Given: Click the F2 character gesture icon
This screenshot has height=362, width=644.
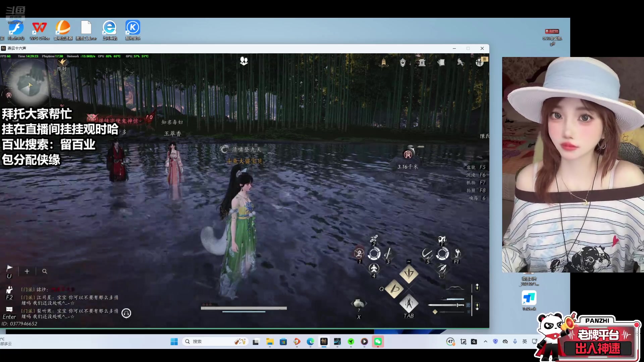Looking at the screenshot, I should pyautogui.click(x=9, y=290).
